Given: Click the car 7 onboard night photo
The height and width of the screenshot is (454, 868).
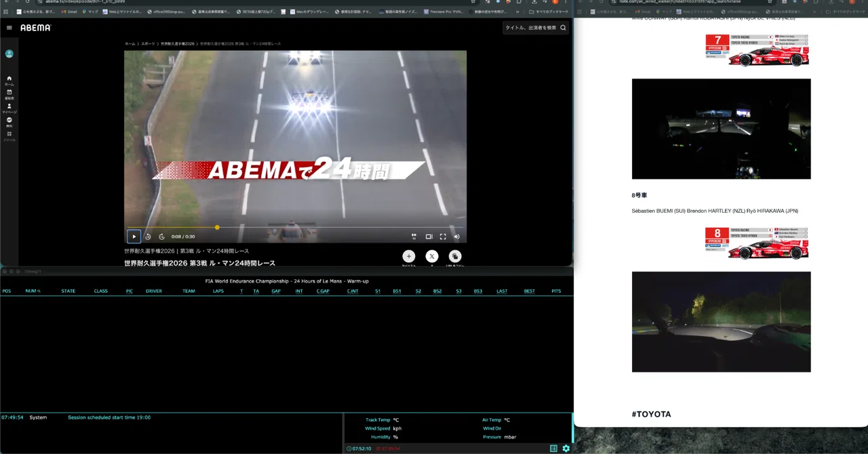Looking at the screenshot, I should pos(721,129).
